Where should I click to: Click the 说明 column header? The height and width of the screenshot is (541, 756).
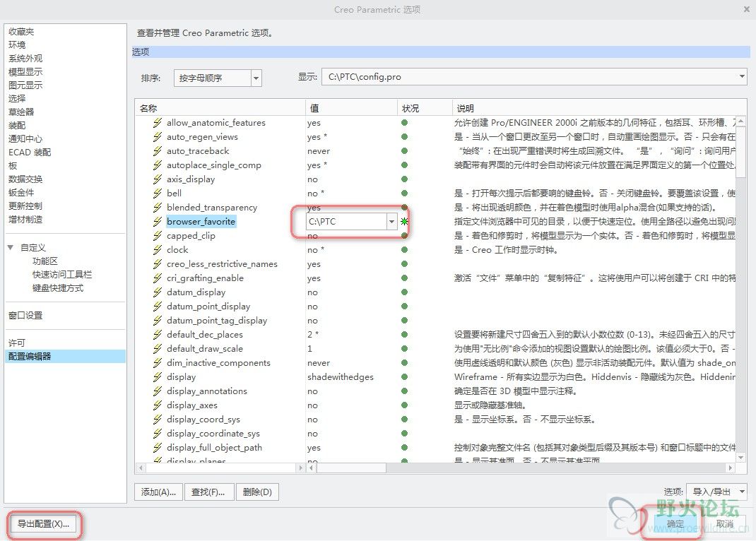(x=598, y=108)
